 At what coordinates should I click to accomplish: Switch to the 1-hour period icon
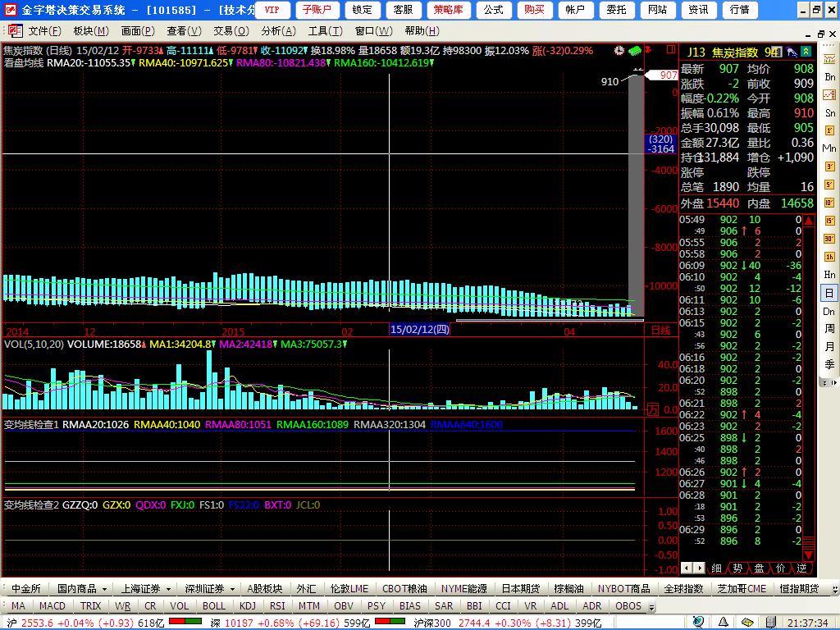830,256
